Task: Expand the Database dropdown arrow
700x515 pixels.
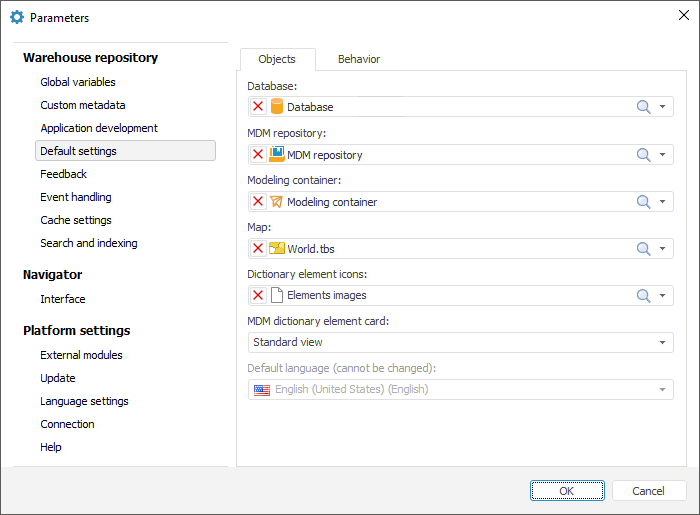Action: (x=662, y=107)
